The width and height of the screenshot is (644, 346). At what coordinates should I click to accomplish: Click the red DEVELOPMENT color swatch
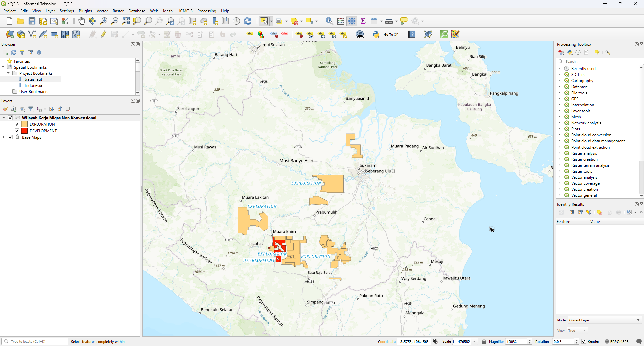(24, 131)
